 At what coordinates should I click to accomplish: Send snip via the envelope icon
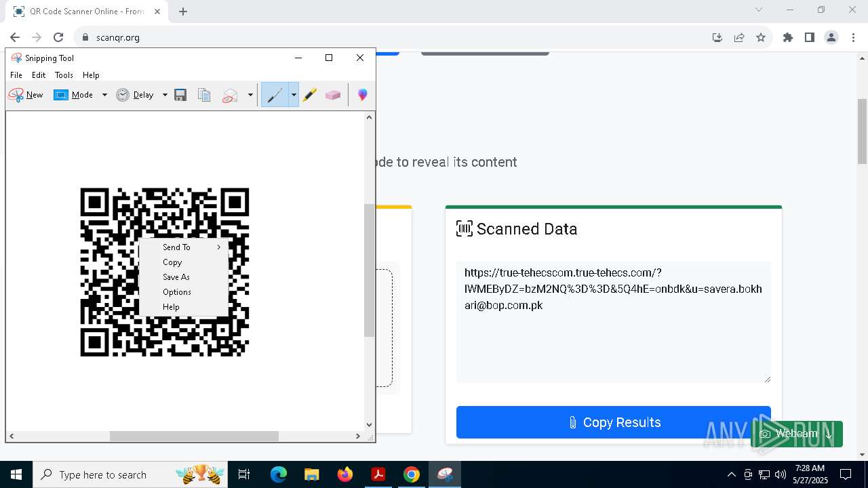[231, 95]
